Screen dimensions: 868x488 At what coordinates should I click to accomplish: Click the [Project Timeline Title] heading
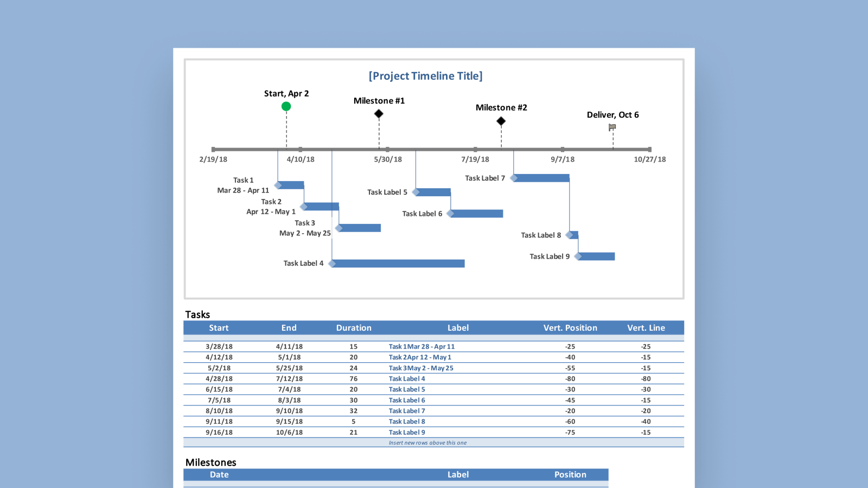426,76
